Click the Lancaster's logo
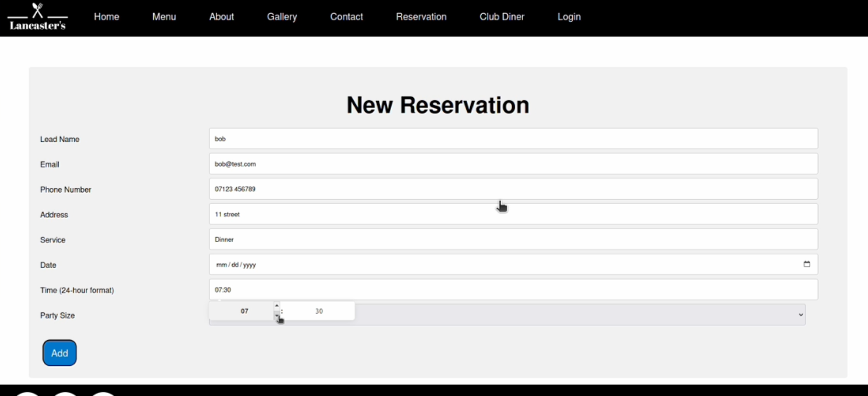This screenshot has height=396, width=868. click(37, 17)
